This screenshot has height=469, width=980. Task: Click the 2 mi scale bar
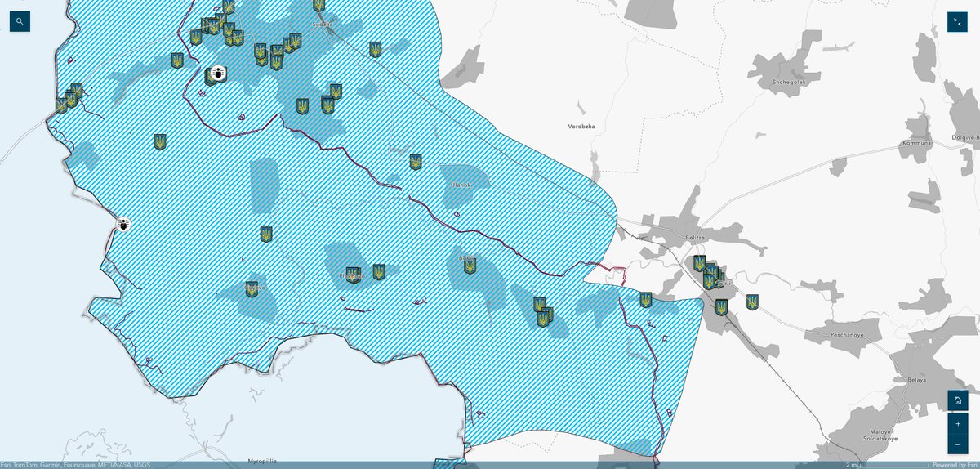pos(886,465)
